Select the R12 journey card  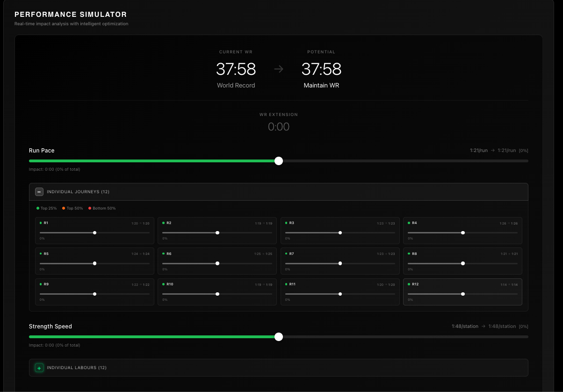(462, 292)
